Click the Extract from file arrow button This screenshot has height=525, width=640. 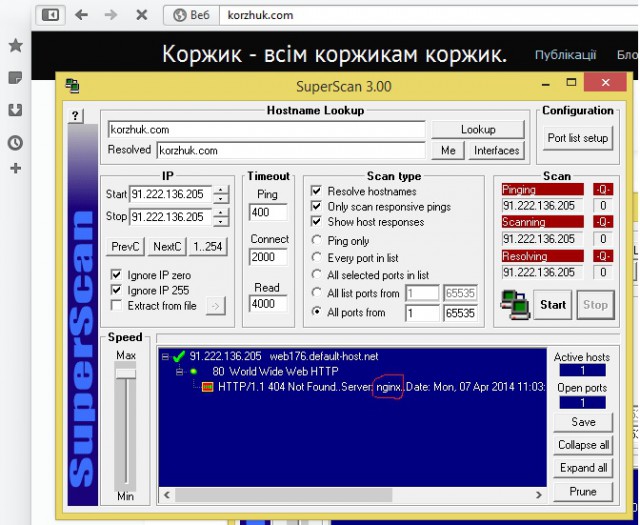(x=216, y=306)
